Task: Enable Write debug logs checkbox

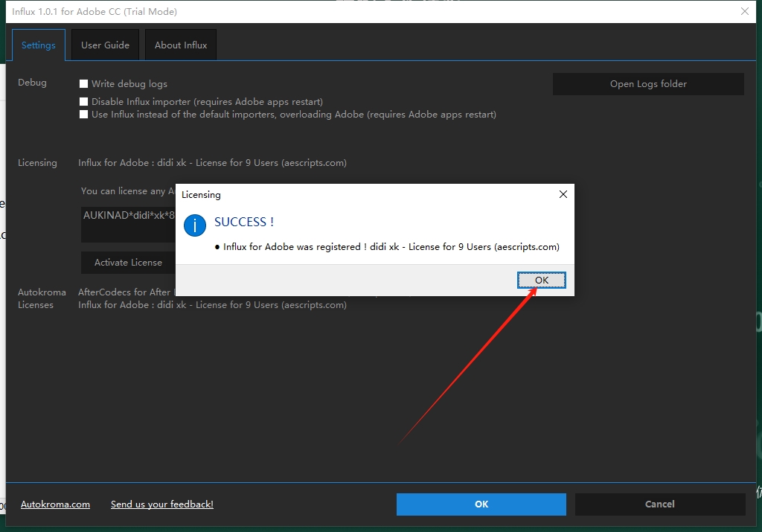Action: (83, 83)
